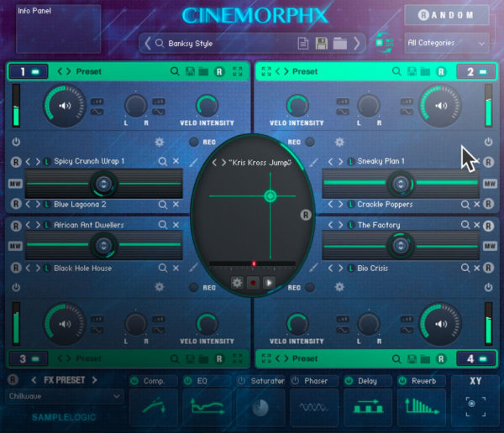Remove The Factory sound with X
504x433 pixels.
coord(476,225)
